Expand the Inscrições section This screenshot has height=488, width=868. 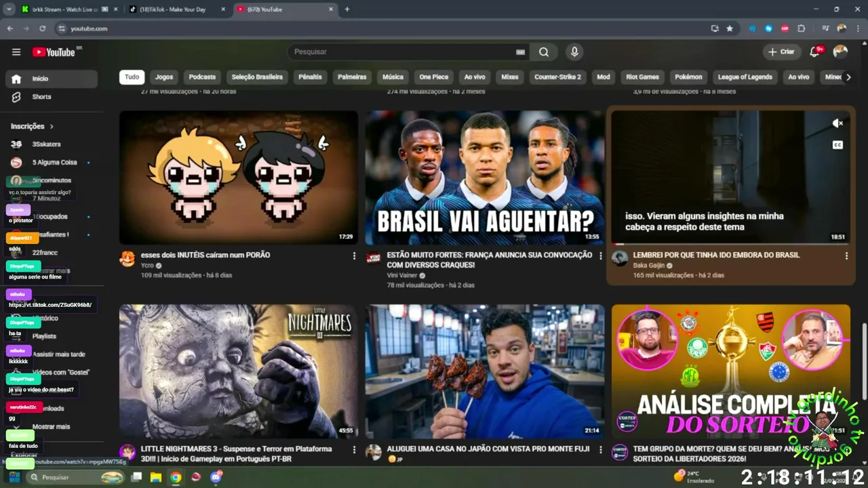click(x=33, y=126)
